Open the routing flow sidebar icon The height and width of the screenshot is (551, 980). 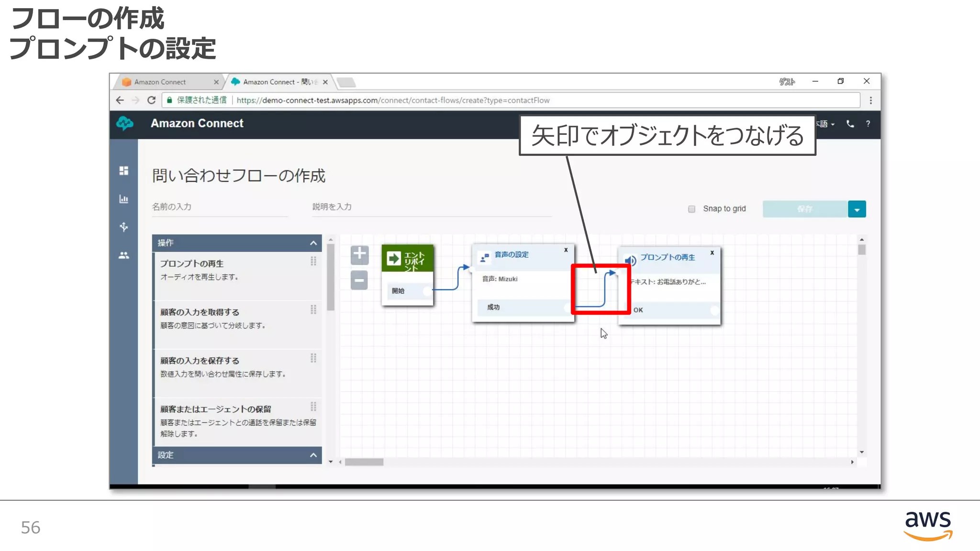[x=124, y=227]
